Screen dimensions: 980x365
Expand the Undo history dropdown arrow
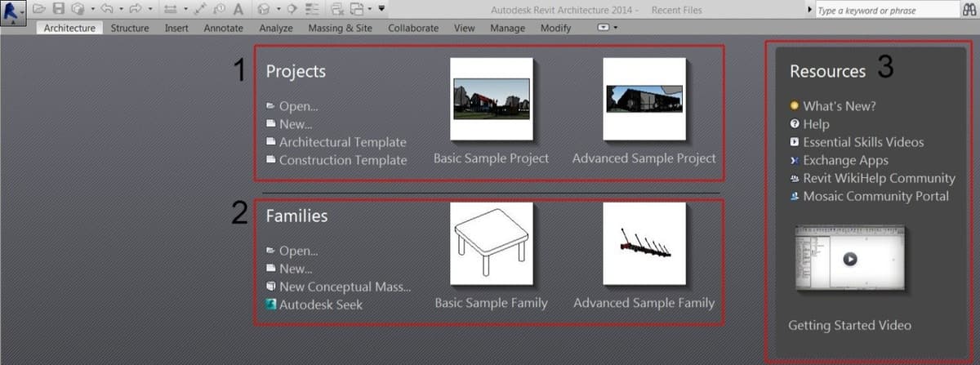121,9
